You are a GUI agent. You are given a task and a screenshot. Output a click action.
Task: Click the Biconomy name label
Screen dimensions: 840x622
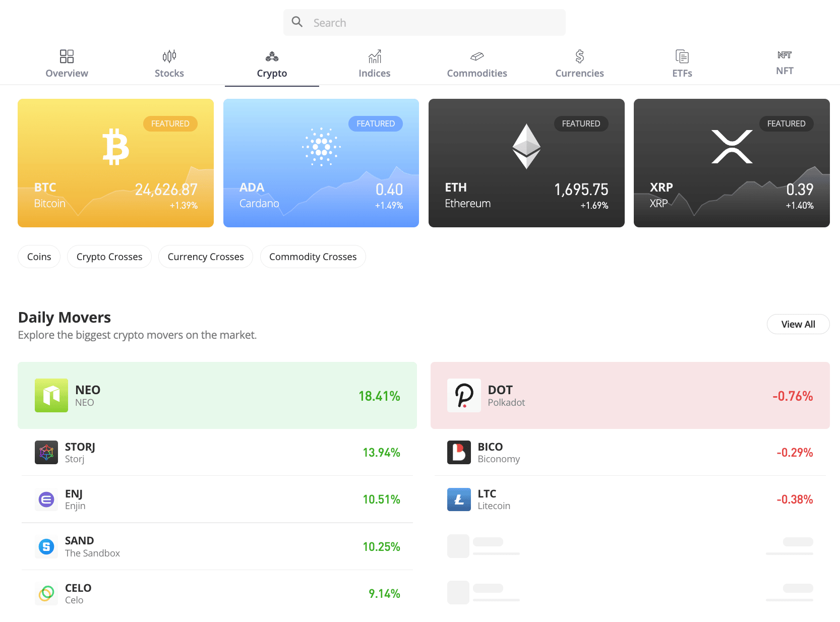click(499, 459)
